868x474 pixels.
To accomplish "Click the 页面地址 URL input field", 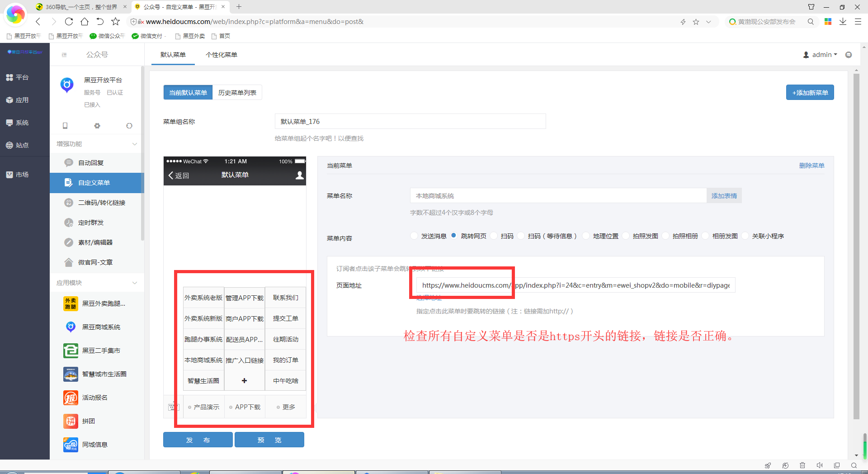I will tap(576, 285).
